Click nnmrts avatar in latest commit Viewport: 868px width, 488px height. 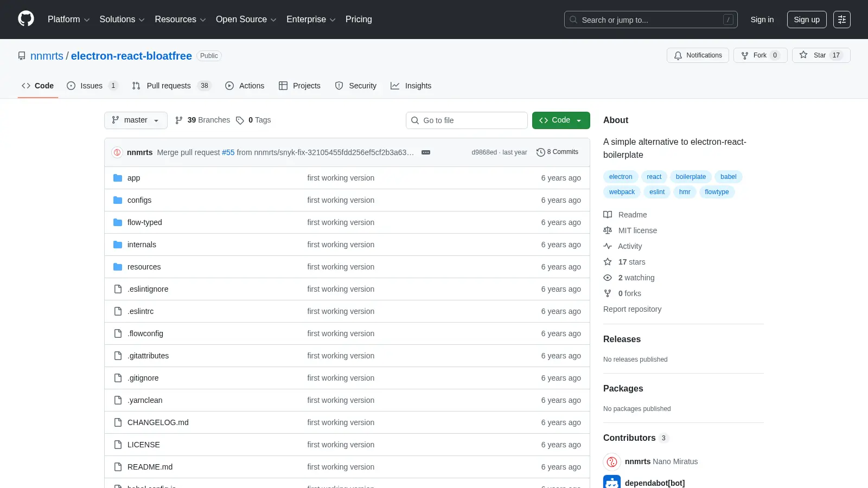click(117, 152)
